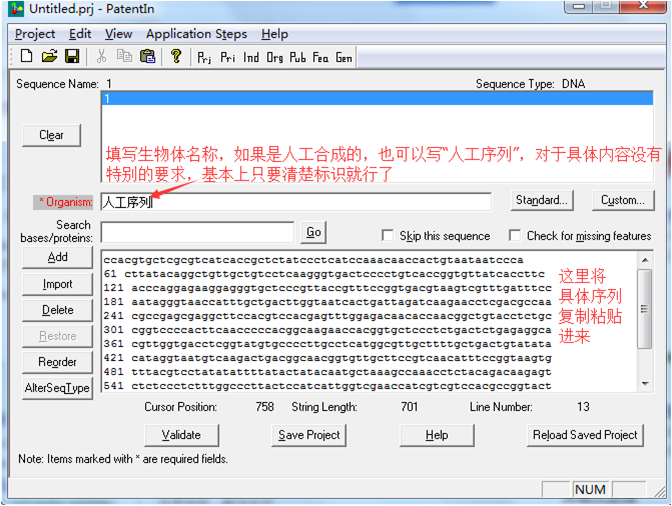This screenshot has height=506, width=672.
Task: Select sequence 1 in the sequence list
Action: pos(376,99)
